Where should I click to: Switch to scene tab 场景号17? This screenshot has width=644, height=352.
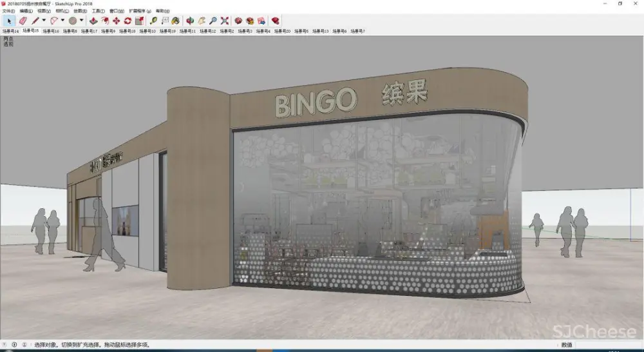[88, 31]
